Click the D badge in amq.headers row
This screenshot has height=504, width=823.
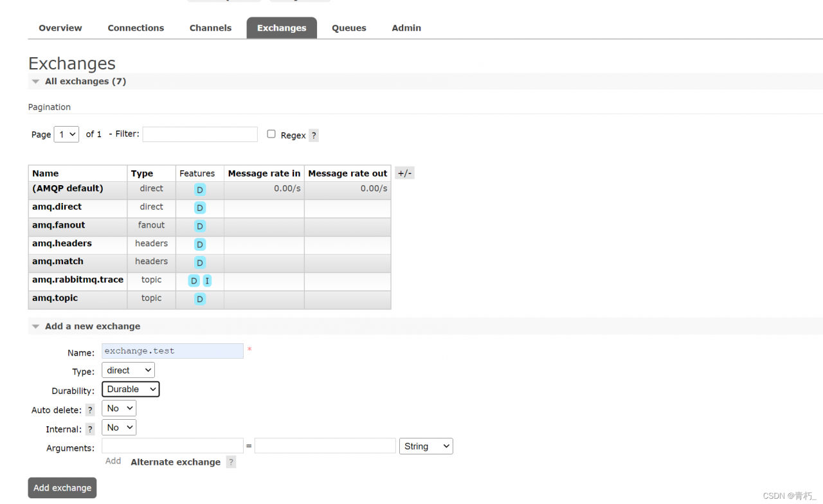coord(200,244)
